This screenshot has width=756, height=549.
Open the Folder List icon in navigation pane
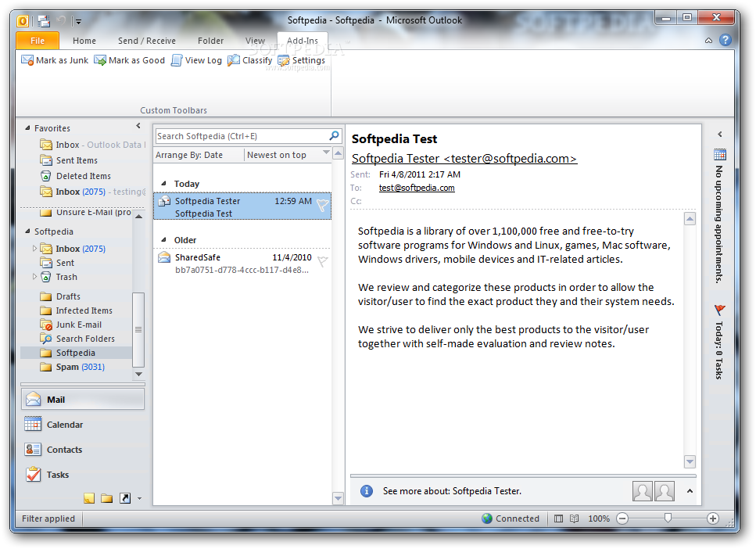click(106, 498)
